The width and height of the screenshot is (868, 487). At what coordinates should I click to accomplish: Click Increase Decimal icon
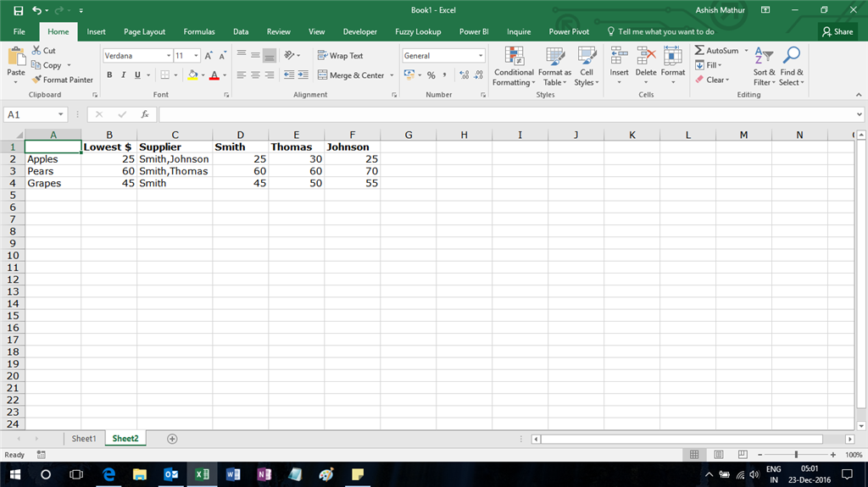pyautogui.click(x=464, y=75)
